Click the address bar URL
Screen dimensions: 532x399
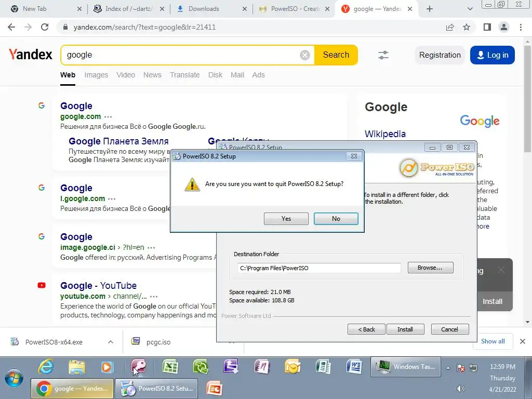click(x=144, y=27)
